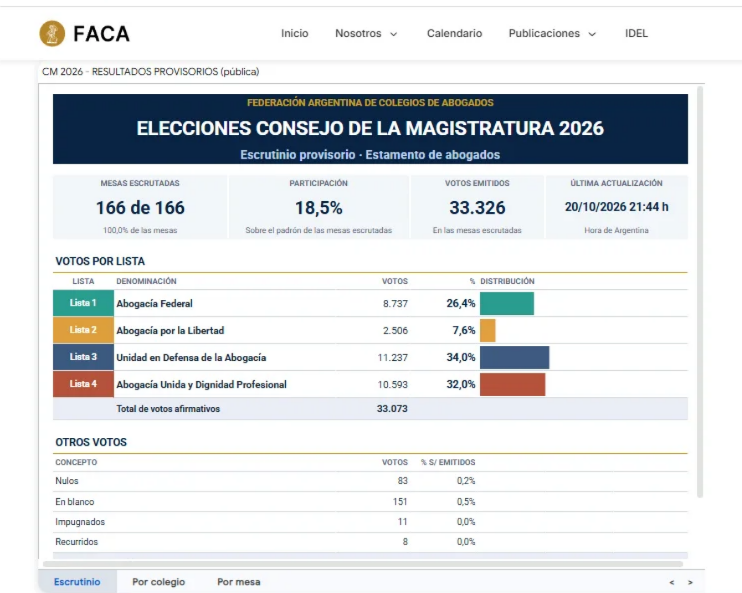742x593 pixels.
Task: Switch to the Por colegio tab
Action: (x=159, y=582)
